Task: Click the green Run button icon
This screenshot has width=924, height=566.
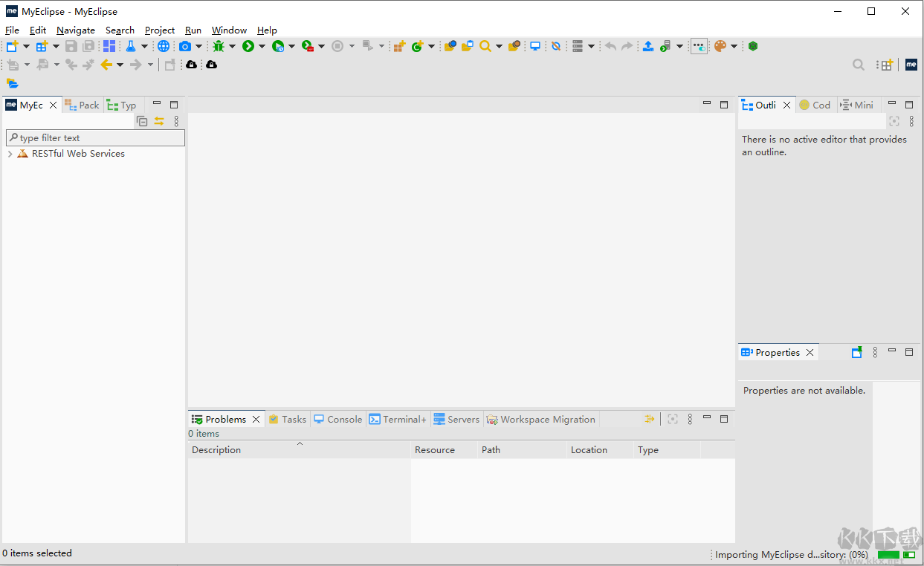Action: tap(248, 46)
